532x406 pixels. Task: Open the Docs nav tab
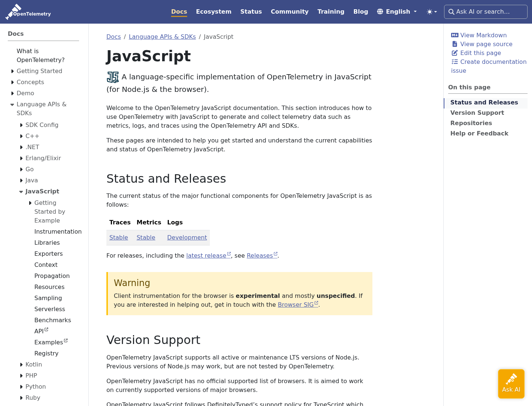click(179, 12)
